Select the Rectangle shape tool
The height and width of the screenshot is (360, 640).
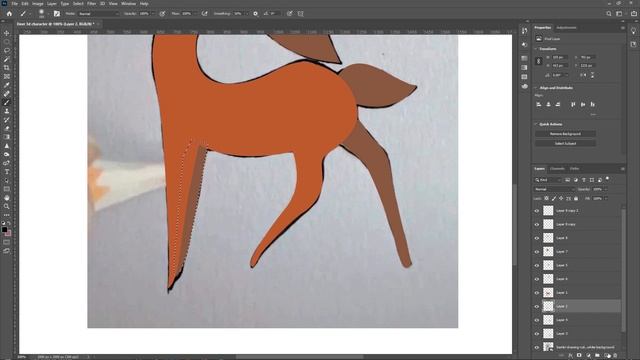pyautogui.click(x=7, y=189)
